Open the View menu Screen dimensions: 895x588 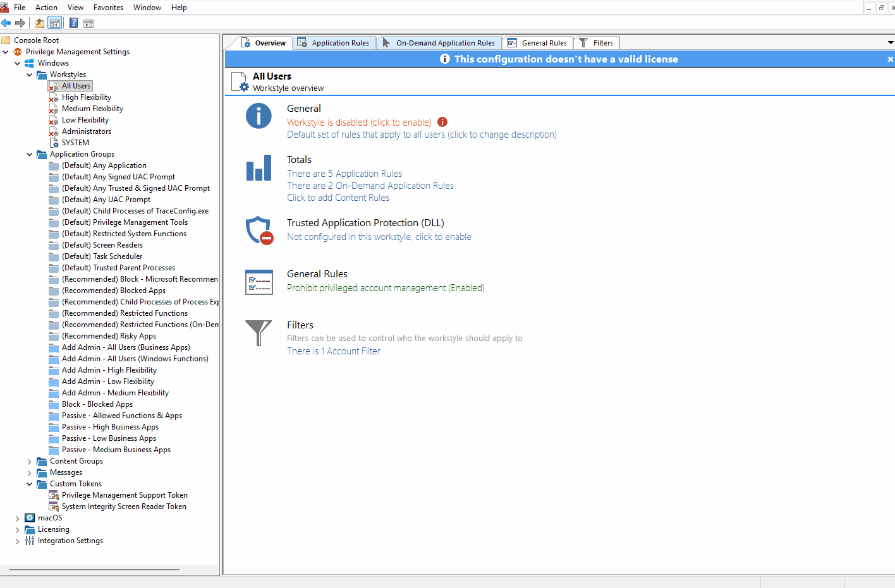(x=75, y=8)
